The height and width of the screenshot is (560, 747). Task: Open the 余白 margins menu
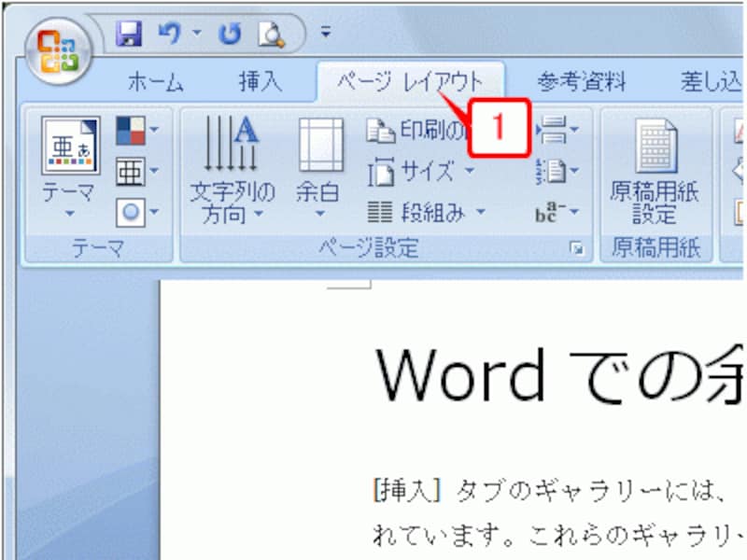[x=318, y=167]
